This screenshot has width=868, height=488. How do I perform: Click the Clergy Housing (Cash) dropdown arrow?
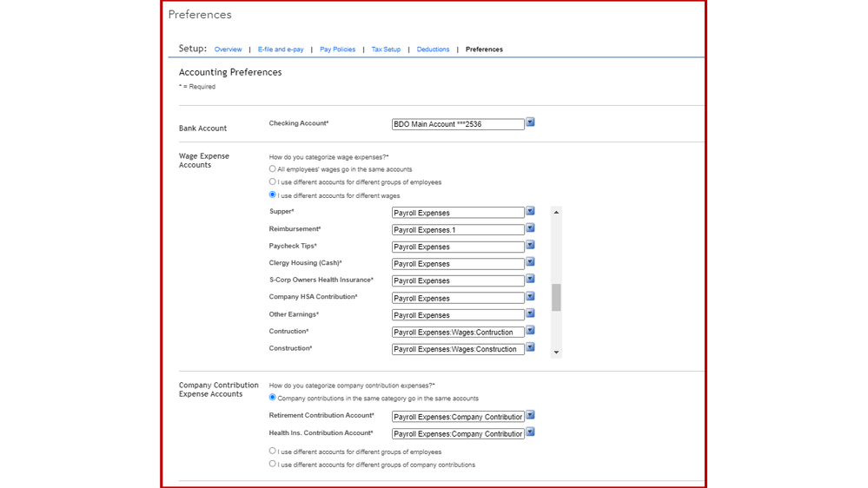[530, 263]
